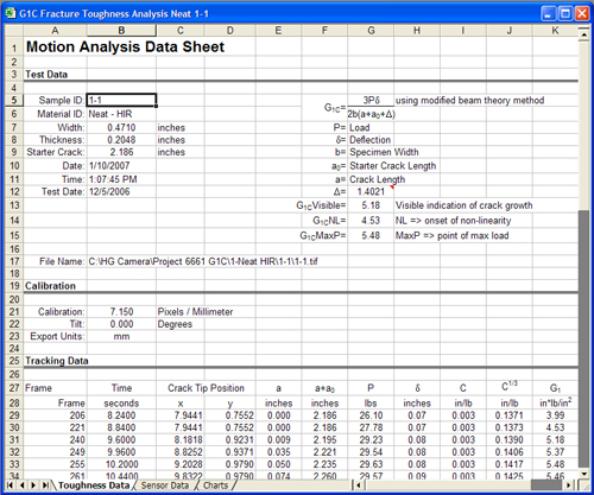Click vertical scrollbar down arrow
Image resolution: width=594 pixels, height=495 pixels.
pos(584,473)
